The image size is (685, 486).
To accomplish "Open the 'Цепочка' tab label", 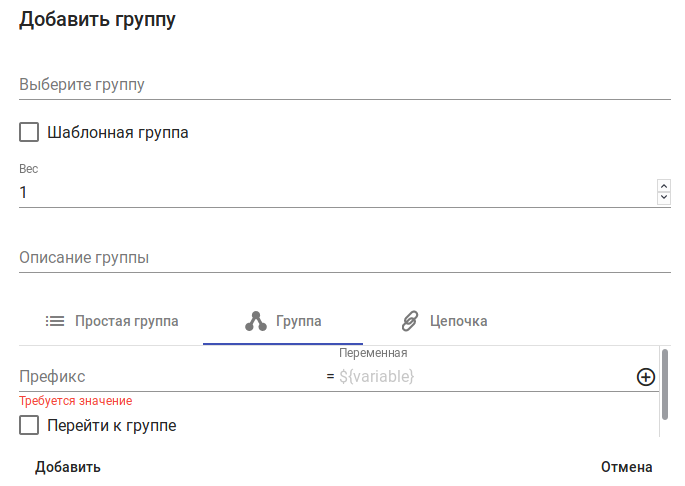I will click(458, 321).
